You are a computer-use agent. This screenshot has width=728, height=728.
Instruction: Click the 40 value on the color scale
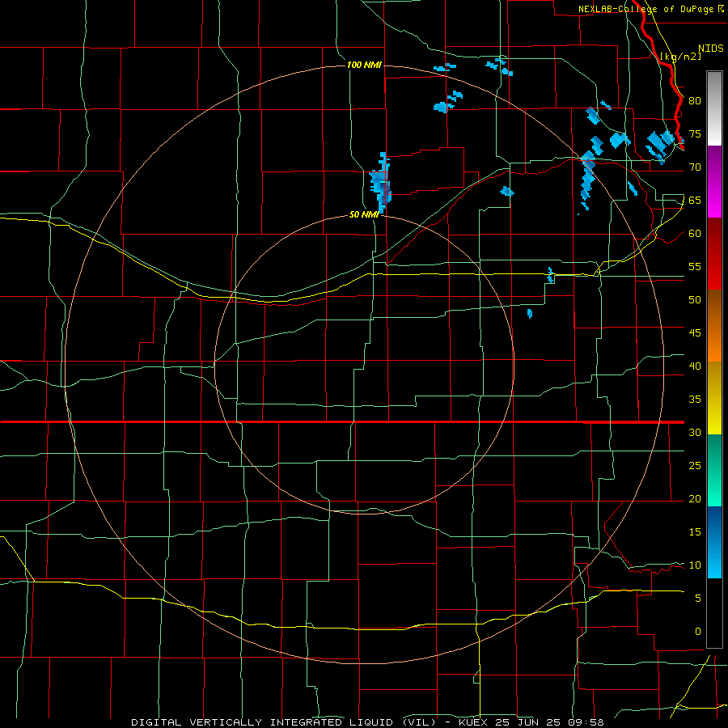pyautogui.click(x=695, y=366)
